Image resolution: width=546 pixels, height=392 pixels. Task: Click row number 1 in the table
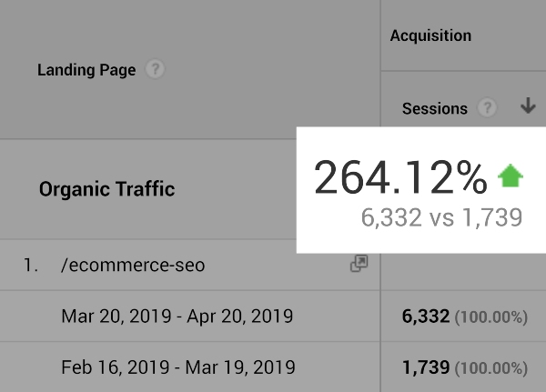(x=32, y=266)
